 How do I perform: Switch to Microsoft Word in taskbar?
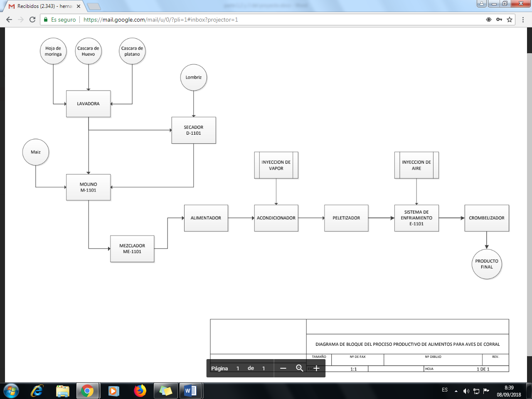pyautogui.click(x=191, y=391)
